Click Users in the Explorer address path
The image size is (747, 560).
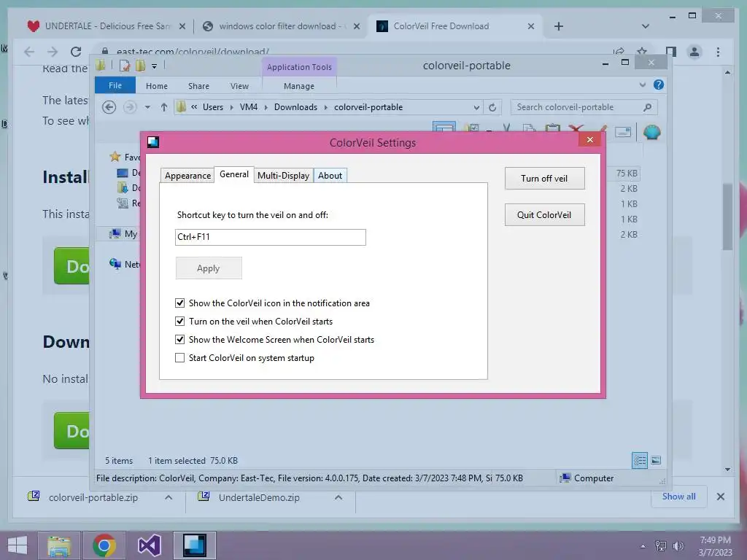tap(213, 107)
